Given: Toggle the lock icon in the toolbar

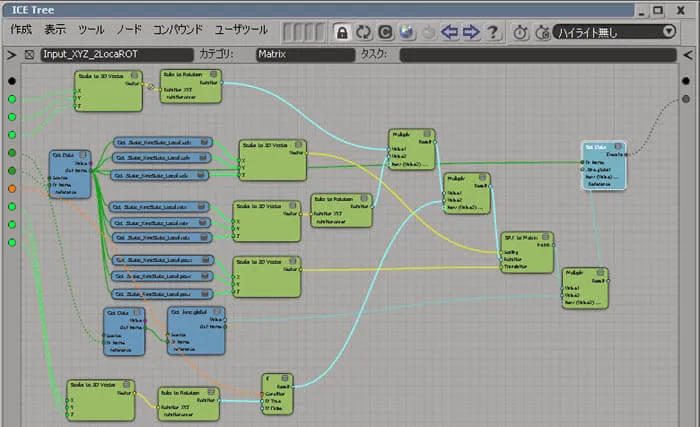Looking at the screenshot, I should pos(342,32).
